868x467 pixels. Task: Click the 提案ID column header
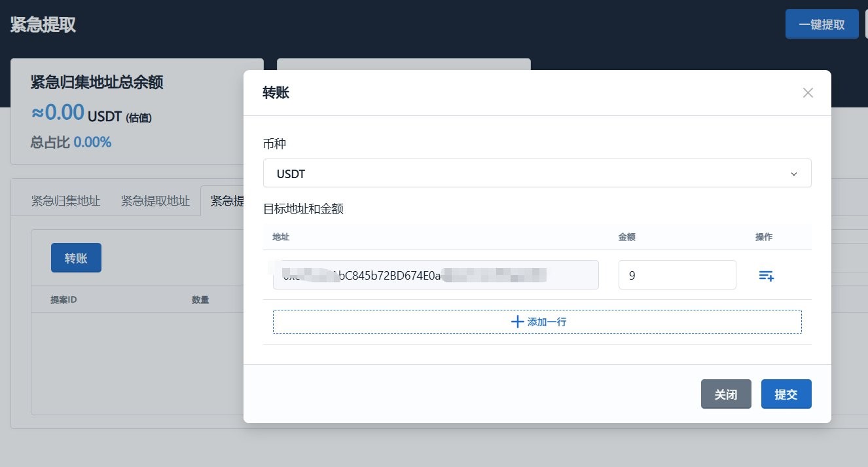pos(63,300)
